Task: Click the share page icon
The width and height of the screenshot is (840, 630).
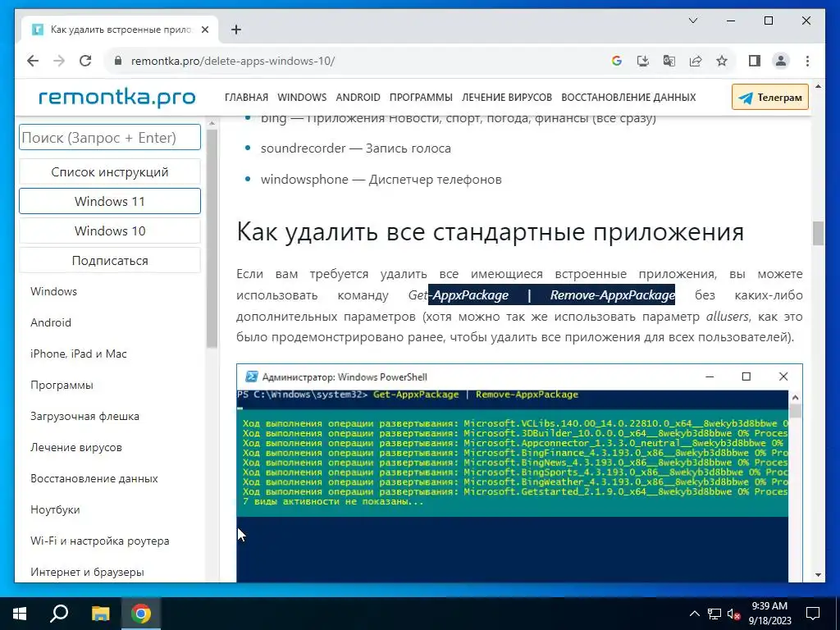Action: [696, 61]
